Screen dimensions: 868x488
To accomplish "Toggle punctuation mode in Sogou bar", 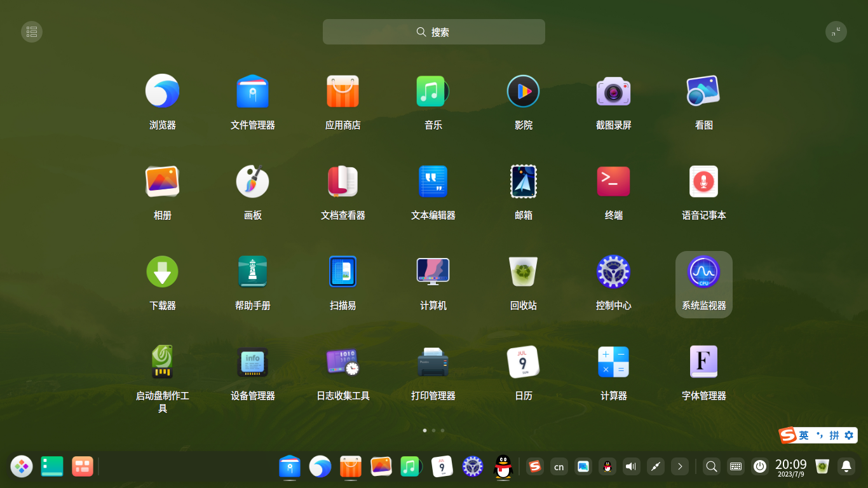I will [820, 435].
